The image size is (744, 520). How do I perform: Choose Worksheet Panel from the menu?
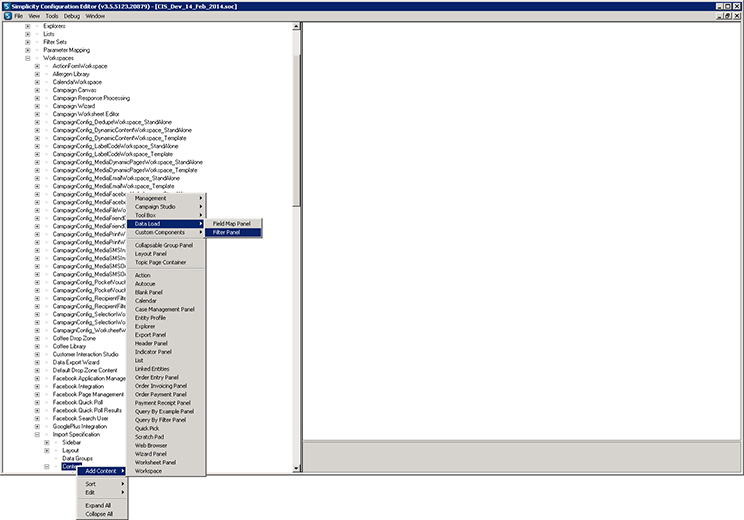(x=166, y=463)
